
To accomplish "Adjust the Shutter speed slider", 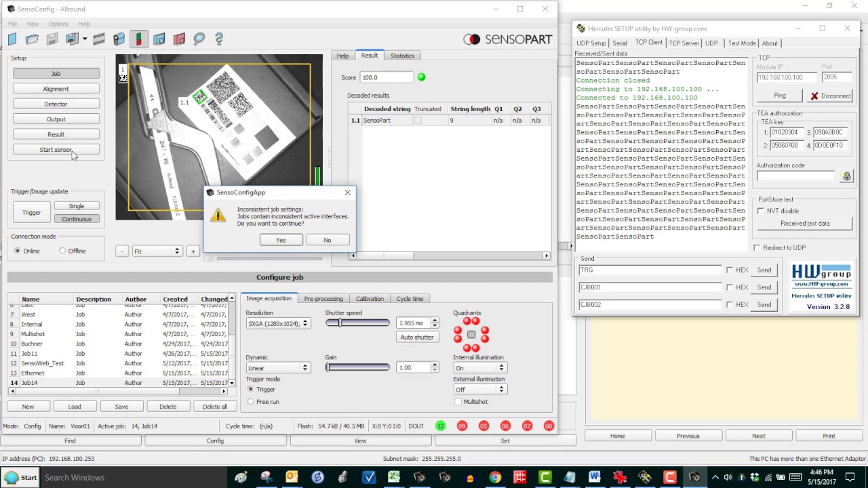I will 357,323.
